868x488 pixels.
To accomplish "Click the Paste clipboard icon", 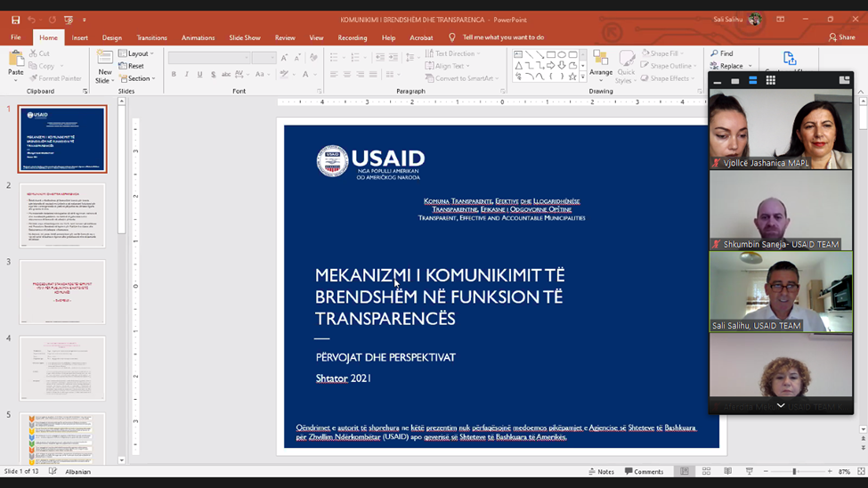I will (16, 58).
